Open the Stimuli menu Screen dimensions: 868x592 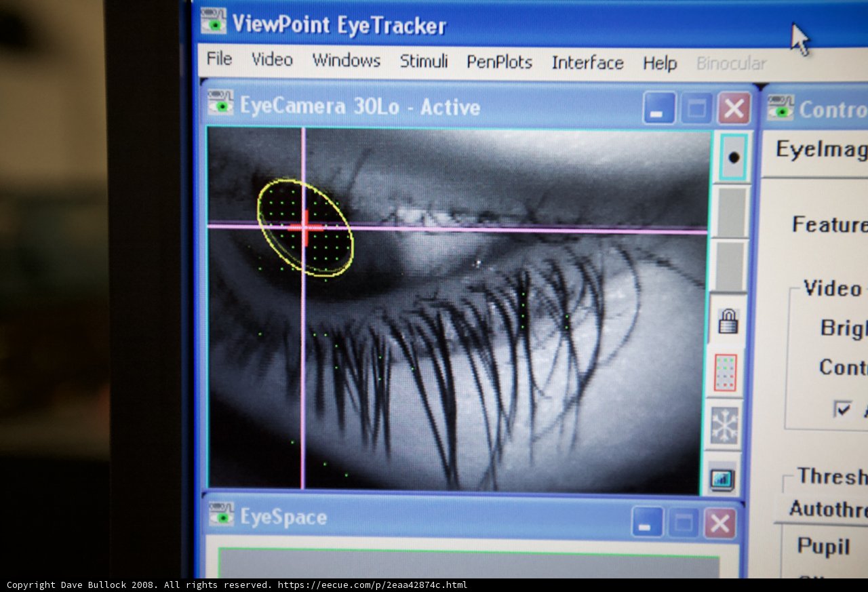[x=424, y=61]
